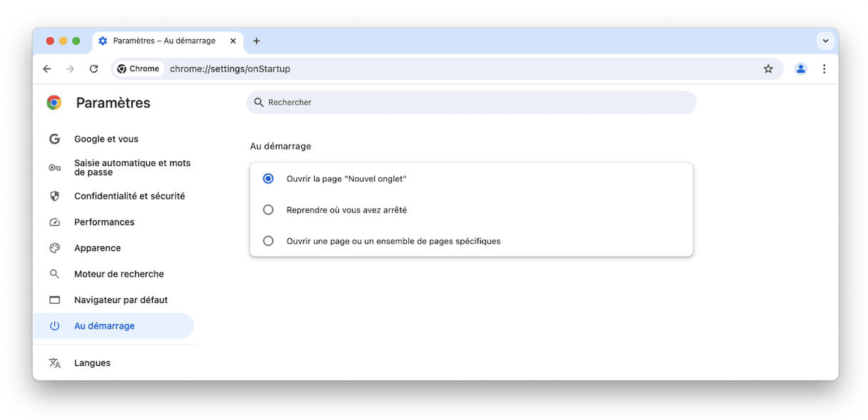Select Ouvrir une page ou ensemble de pages spécifiques

268,241
